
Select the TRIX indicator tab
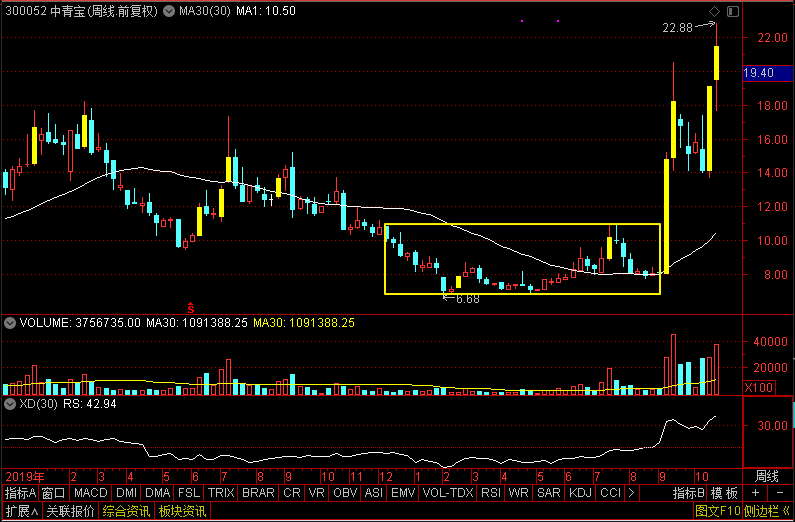(221, 493)
